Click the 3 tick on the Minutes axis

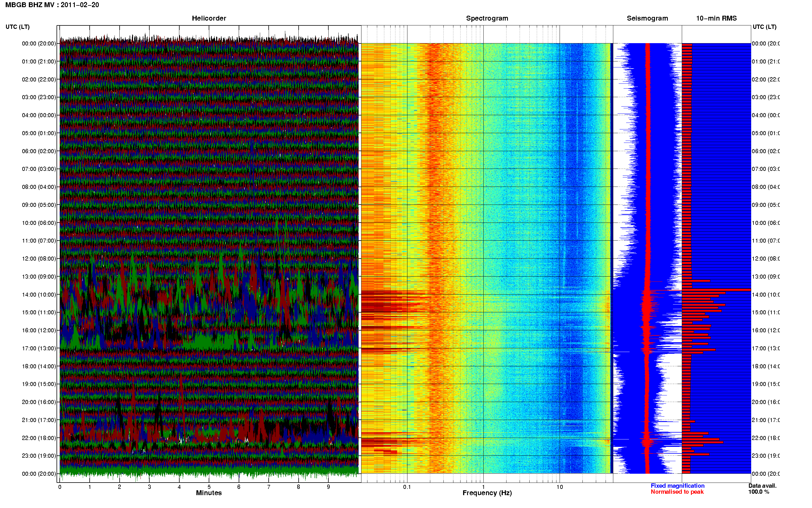click(149, 487)
